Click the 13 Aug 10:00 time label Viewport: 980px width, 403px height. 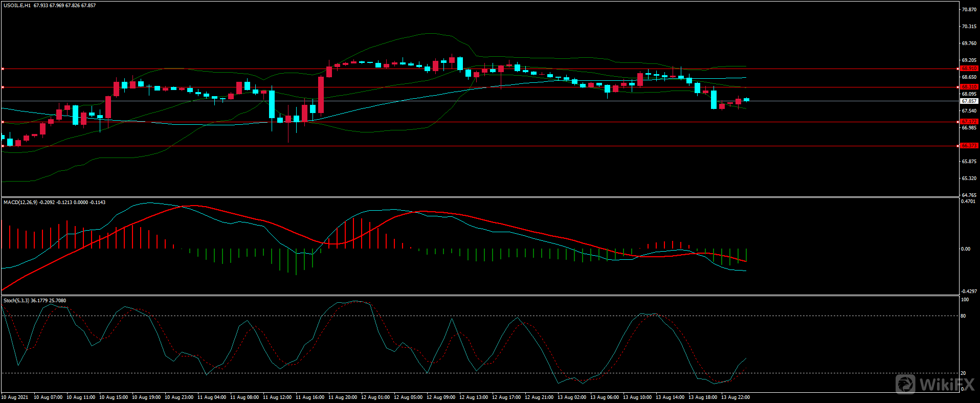637,397
